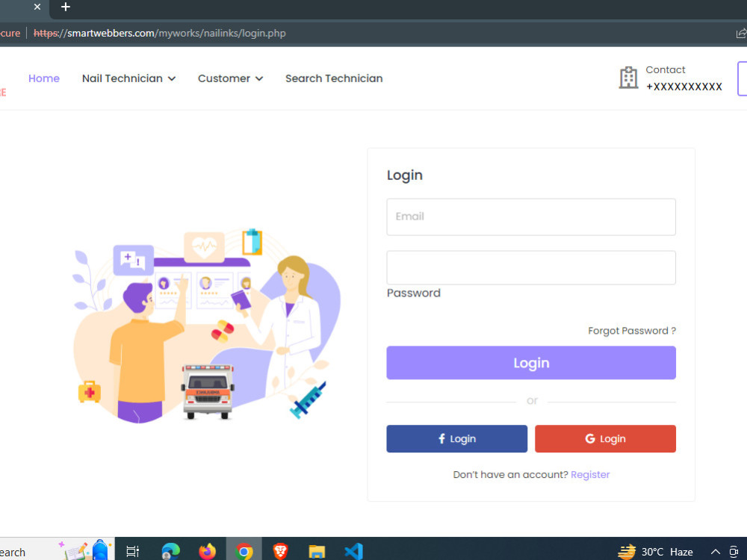Image resolution: width=747 pixels, height=560 pixels.
Task: Switch to Chrome on the taskbar
Action: pyautogui.click(x=244, y=552)
